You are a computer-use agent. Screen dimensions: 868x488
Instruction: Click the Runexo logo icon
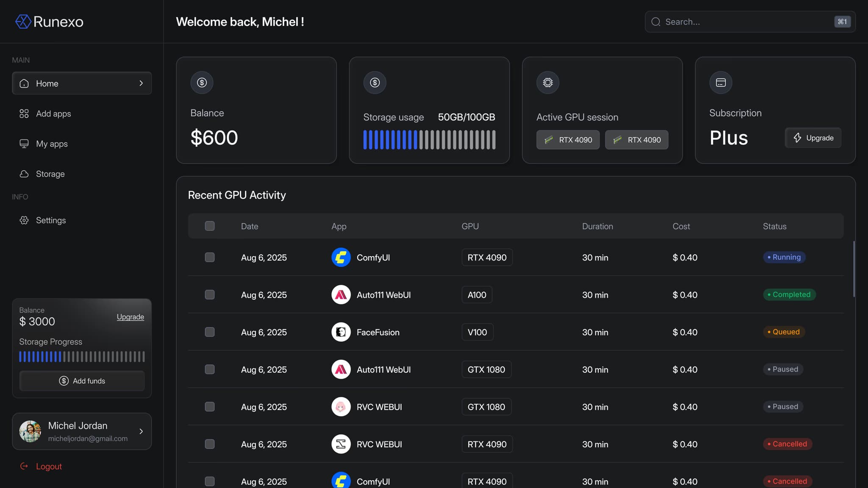coord(23,22)
